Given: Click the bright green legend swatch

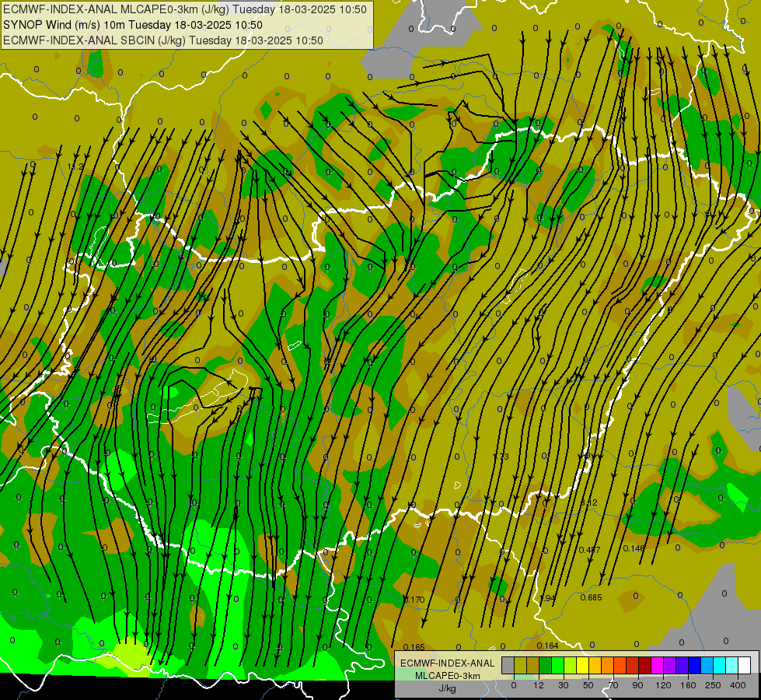Looking at the screenshot, I should tap(557, 665).
